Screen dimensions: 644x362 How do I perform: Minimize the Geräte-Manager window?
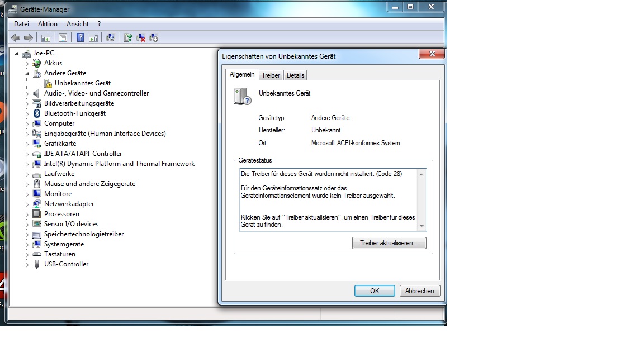tap(395, 7)
